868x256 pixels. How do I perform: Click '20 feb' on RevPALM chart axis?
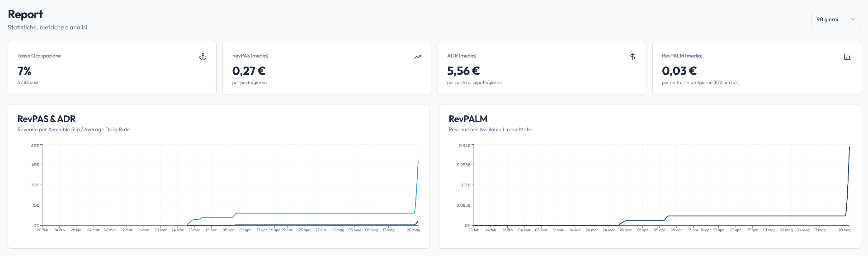474,230
